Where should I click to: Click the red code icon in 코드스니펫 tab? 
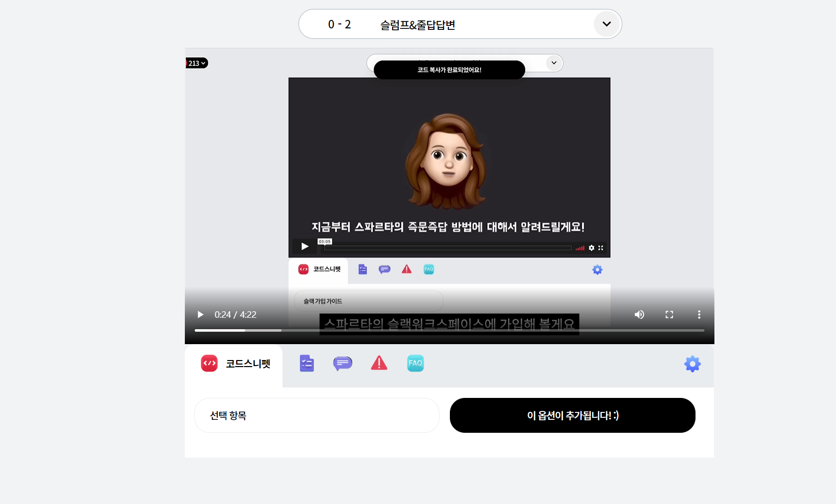(209, 364)
